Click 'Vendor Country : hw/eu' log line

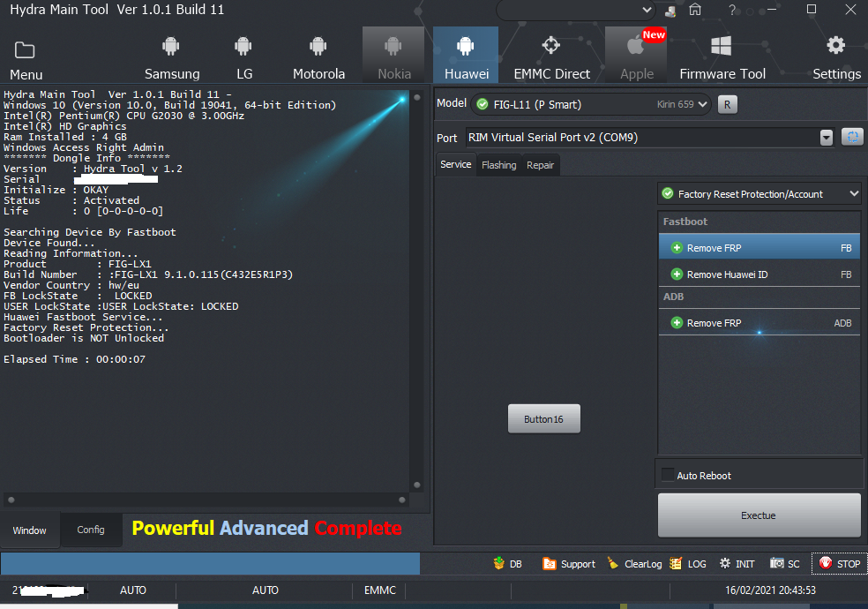71,285
